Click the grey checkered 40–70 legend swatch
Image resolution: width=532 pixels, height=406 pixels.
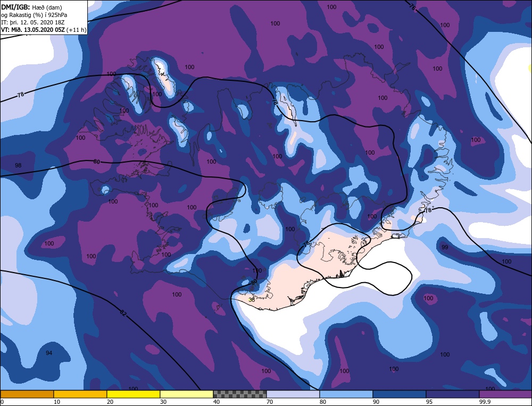pos(240,394)
